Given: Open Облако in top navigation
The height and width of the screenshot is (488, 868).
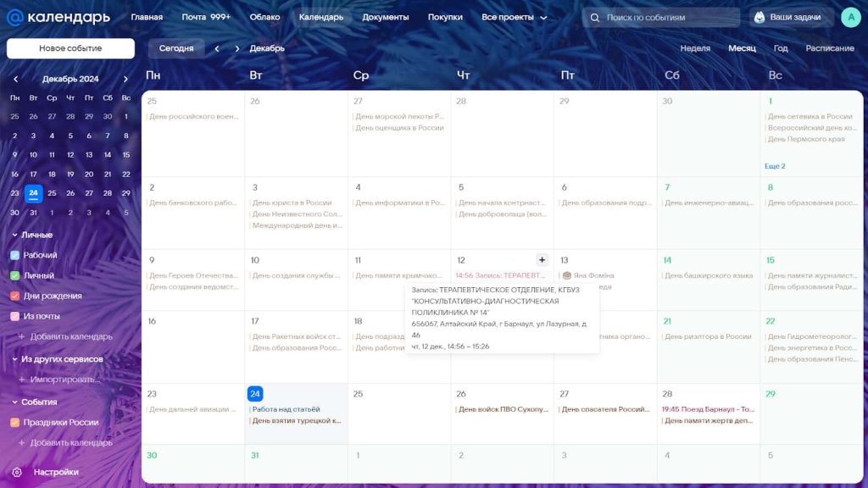Looking at the screenshot, I should (264, 18).
